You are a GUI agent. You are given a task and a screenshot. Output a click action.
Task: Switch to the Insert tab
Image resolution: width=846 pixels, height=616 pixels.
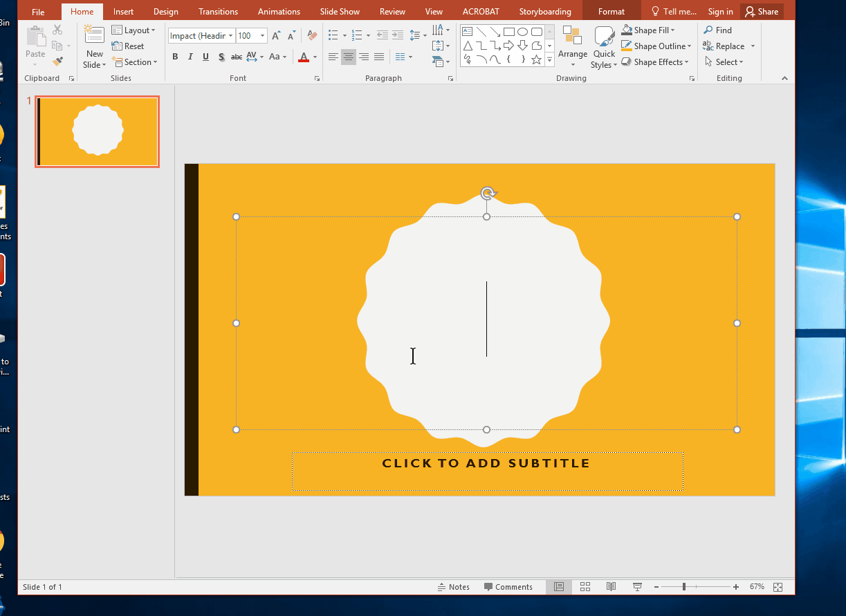(123, 12)
